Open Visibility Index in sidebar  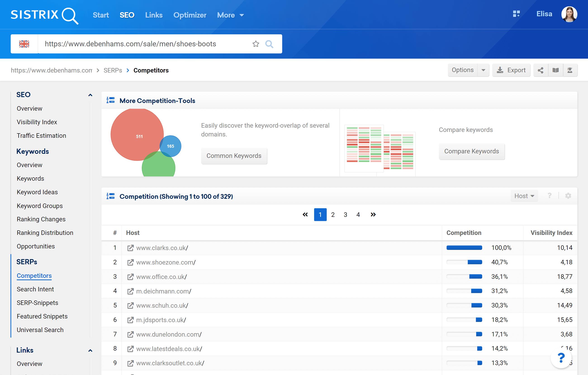pos(37,122)
